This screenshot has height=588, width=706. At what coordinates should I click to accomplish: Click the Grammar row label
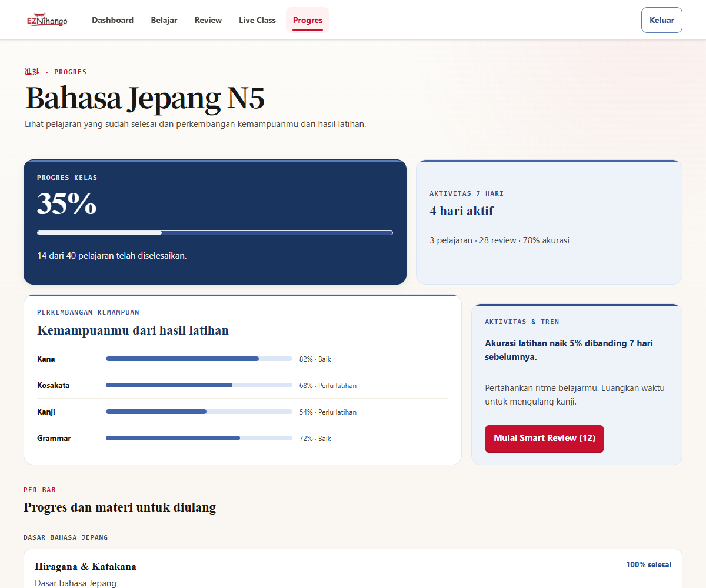[54, 438]
